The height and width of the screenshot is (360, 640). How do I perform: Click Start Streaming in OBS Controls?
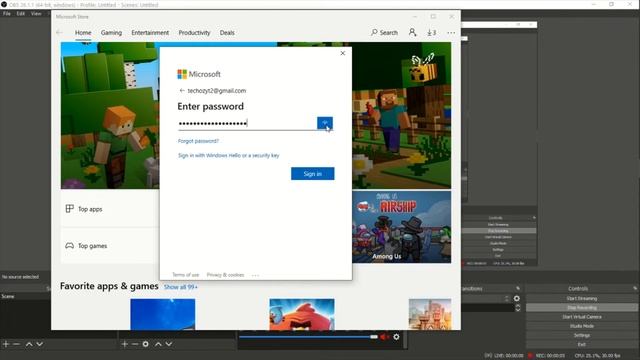tap(582, 298)
